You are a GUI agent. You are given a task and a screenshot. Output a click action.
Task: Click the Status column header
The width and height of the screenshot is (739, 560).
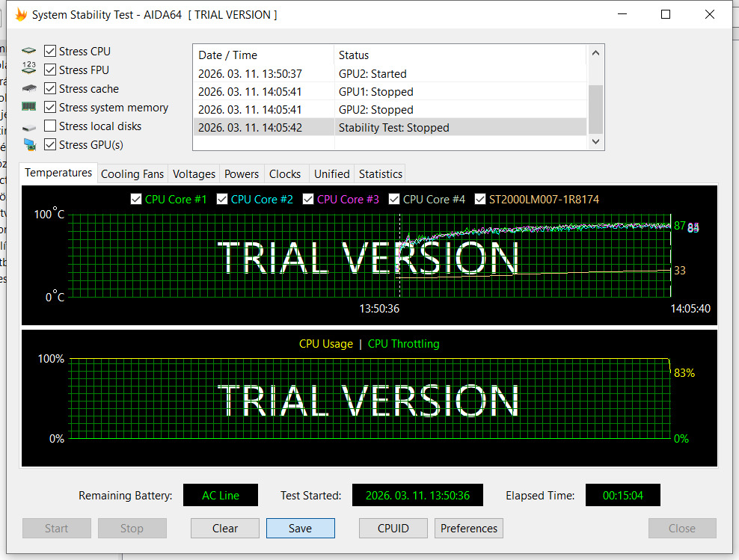point(460,55)
